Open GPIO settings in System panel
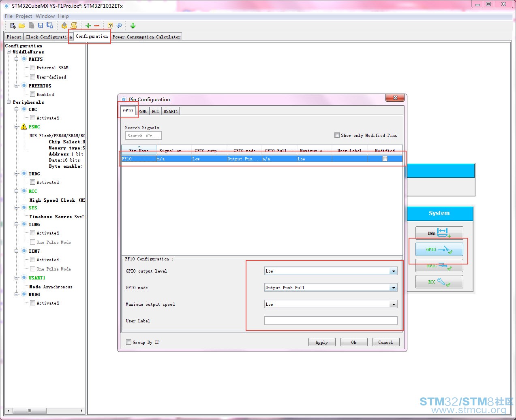 coord(439,249)
